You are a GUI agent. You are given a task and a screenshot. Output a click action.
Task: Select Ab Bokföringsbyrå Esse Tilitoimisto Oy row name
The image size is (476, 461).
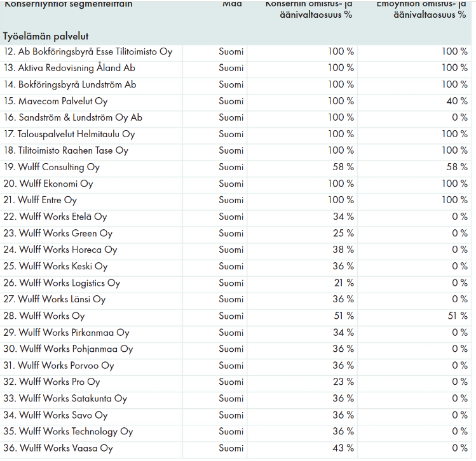click(88, 51)
